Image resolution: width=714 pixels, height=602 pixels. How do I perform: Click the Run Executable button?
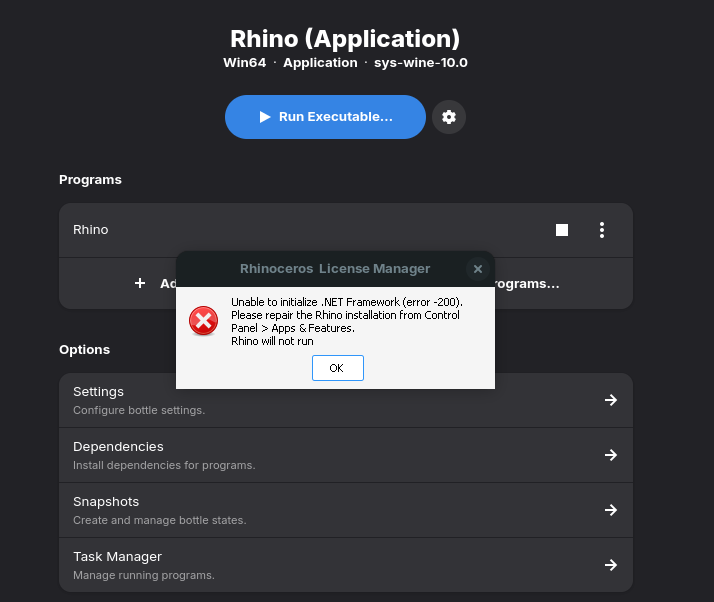tap(325, 117)
